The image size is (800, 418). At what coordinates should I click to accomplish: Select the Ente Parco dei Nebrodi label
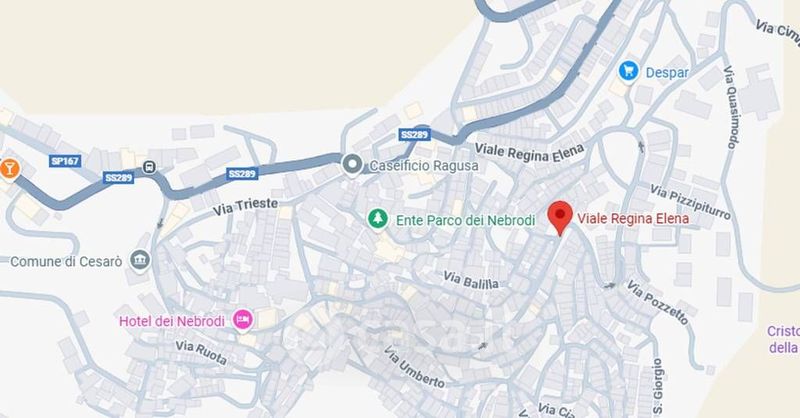click(x=465, y=220)
